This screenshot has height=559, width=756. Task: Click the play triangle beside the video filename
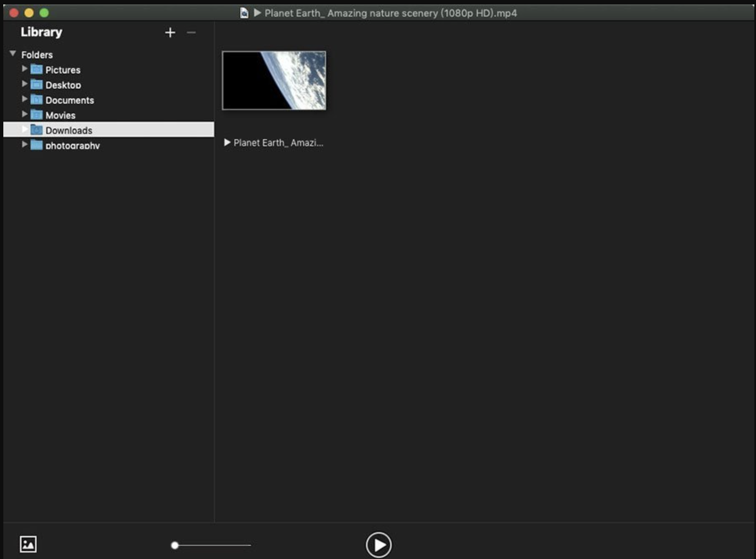tap(227, 143)
